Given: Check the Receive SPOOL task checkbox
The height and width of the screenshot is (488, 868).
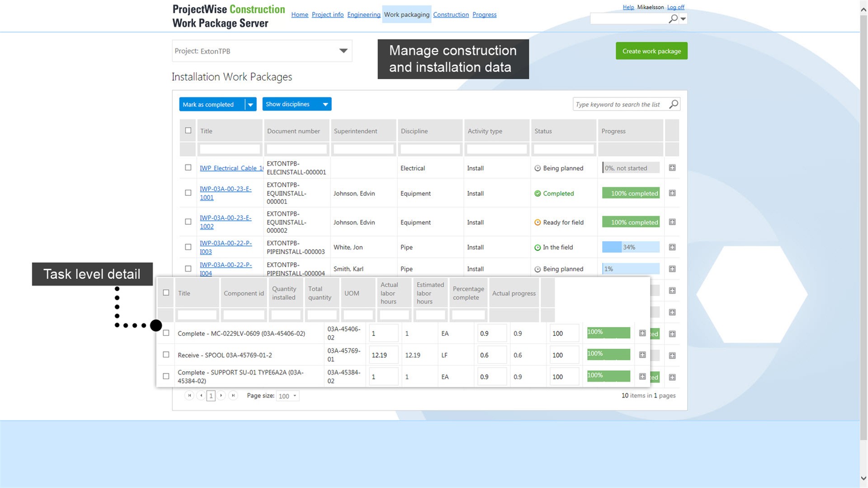Looking at the screenshot, I should coord(166,355).
